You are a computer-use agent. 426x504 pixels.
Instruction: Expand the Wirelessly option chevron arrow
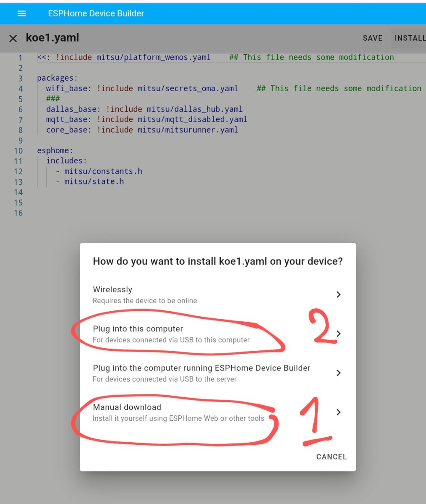[338, 295]
